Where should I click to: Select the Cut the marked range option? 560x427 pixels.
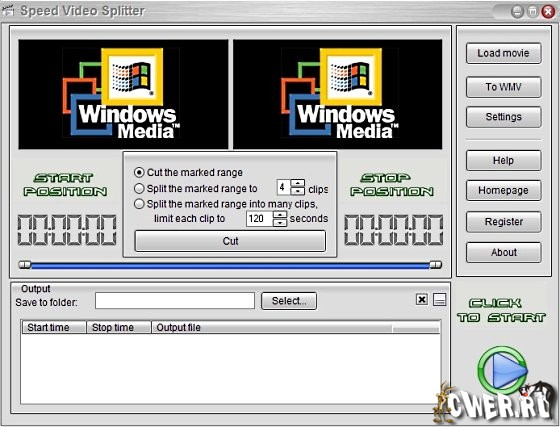point(139,172)
